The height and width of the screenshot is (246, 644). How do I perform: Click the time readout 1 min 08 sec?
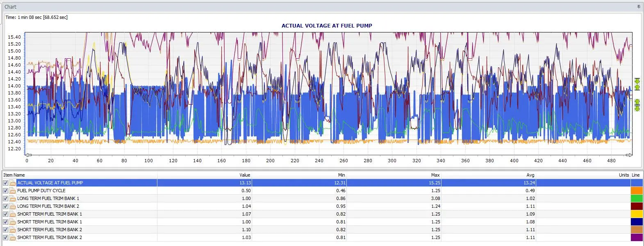[36, 17]
